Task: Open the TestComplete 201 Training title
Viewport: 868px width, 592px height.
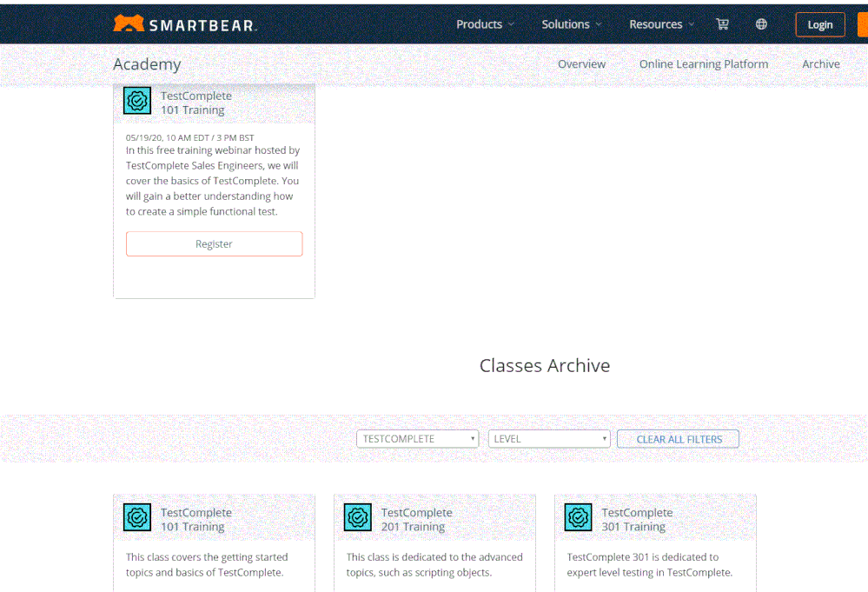Action: 416,520
